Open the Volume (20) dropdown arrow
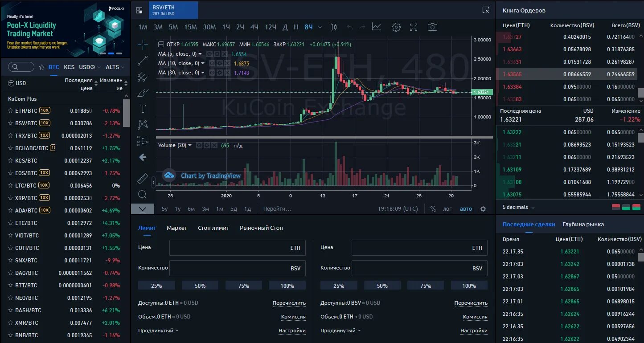 point(190,145)
